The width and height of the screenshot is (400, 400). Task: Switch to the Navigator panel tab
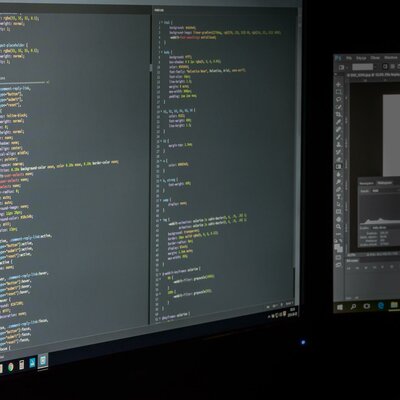[367, 183]
